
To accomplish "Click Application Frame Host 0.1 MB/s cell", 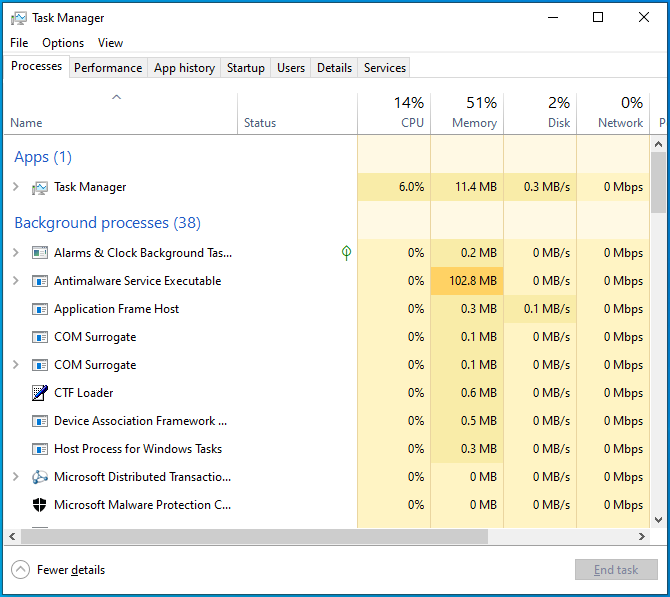I will coord(540,309).
